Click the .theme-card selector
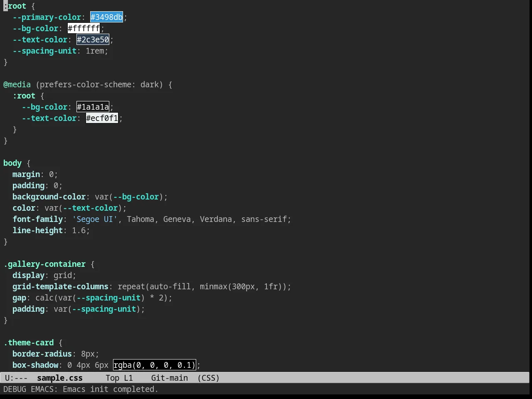Viewport: 532px width, 399px height. [29, 342]
